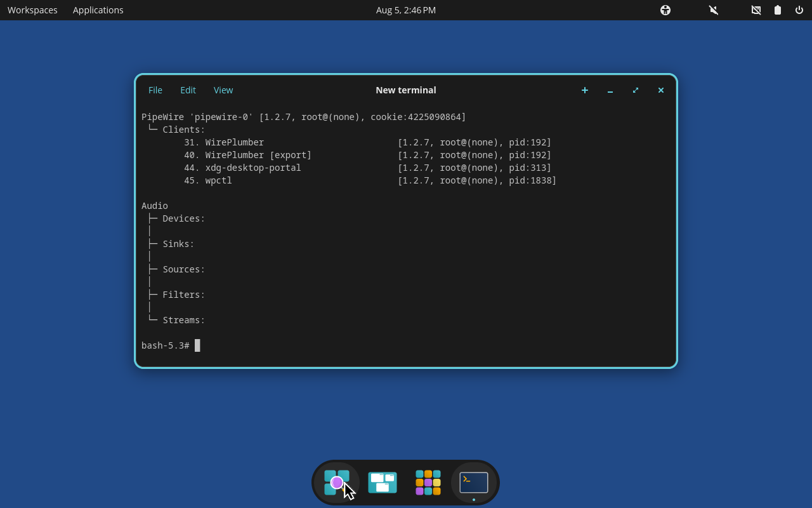Open the applications grid icon in dock
Viewport: 812px width, 508px height.
[x=428, y=483]
